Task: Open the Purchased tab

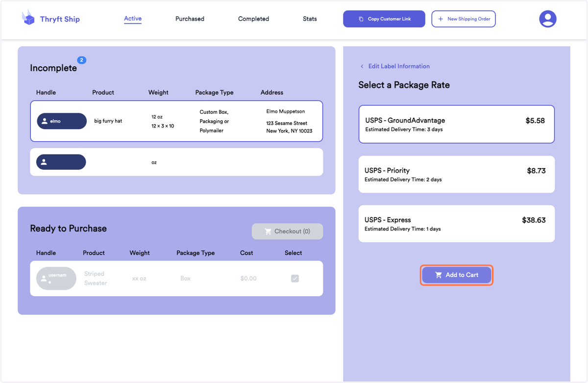Action: 190,19
